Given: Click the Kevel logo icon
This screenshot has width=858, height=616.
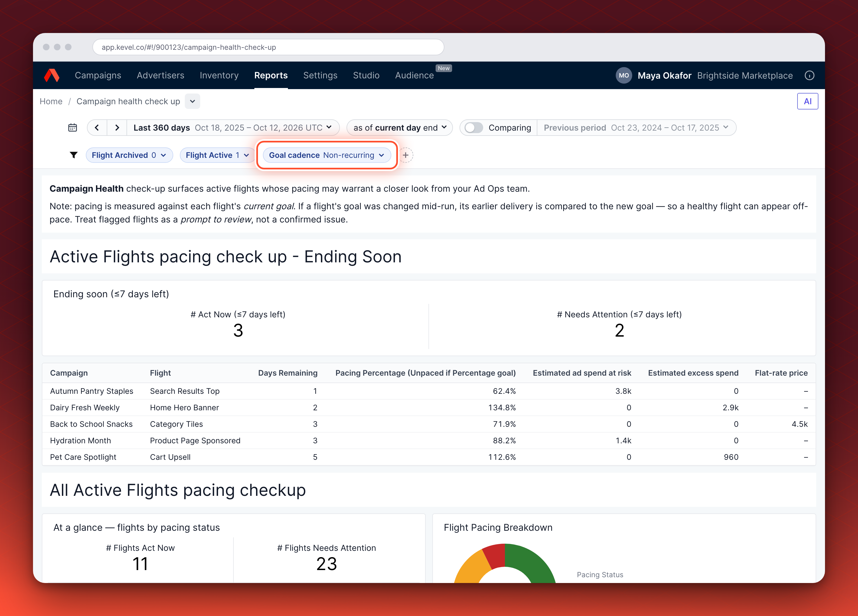Looking at the screenshot, I should coord(52,75).
